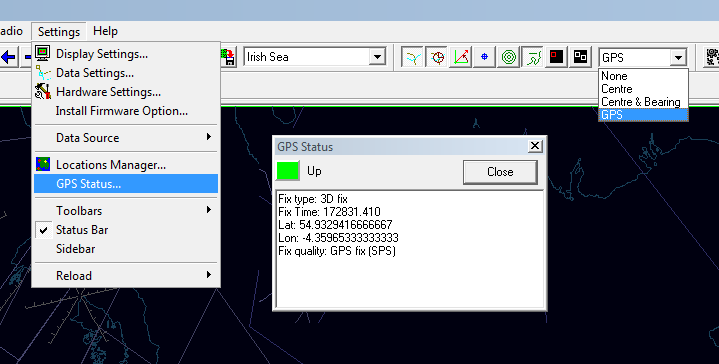This screenshot has height=364, width=719.
Task: Expand the Toolbars submenu
Action: click(x=126, y=210)
